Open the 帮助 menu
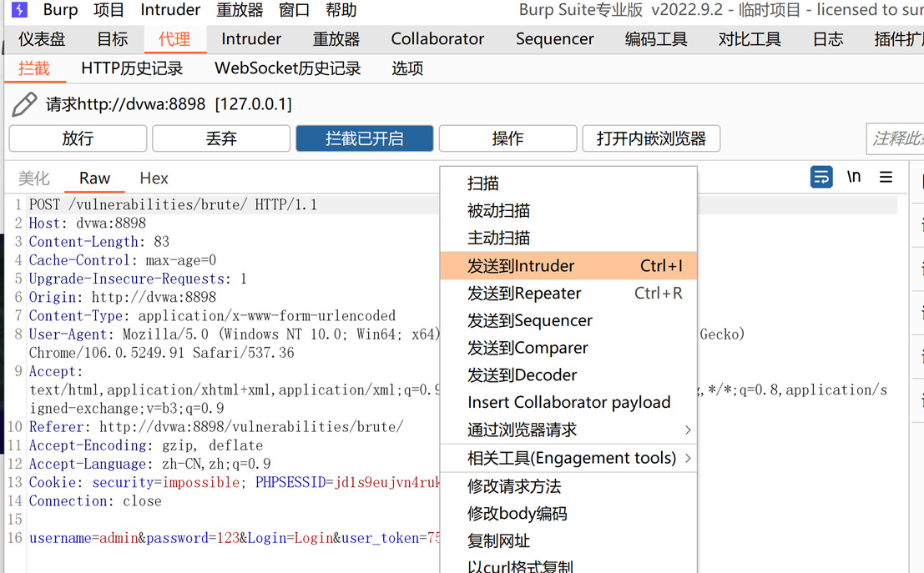 coord(341,10)
